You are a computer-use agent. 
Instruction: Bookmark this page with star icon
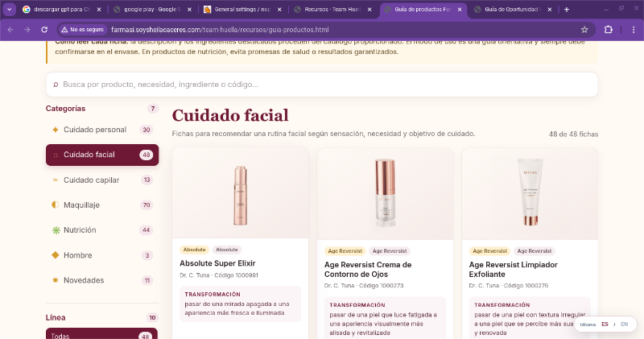point(584,30)
